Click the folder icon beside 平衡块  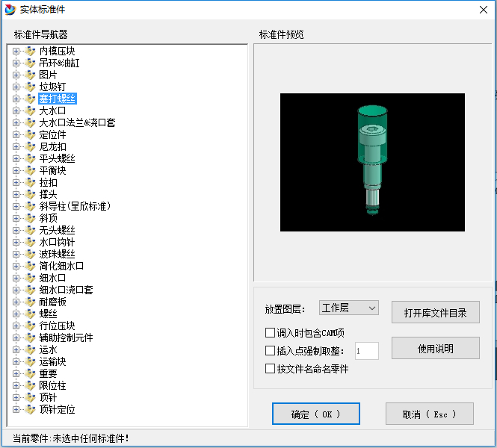[x=30, y=170]
